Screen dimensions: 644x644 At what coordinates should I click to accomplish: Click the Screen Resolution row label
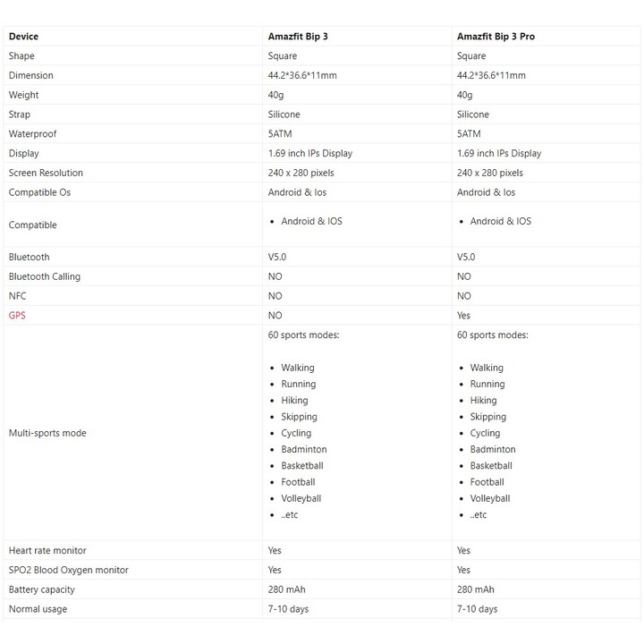tap(46, 173)
